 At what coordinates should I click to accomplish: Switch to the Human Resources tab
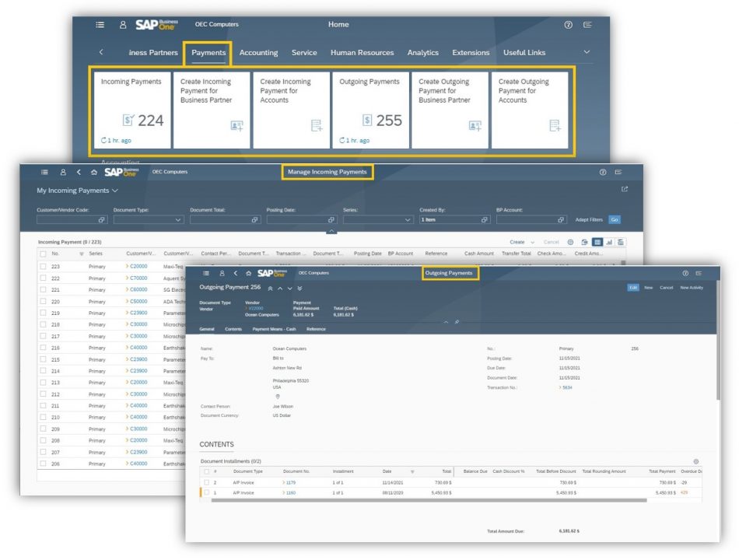pyautogui.click(x=362, y=52)
